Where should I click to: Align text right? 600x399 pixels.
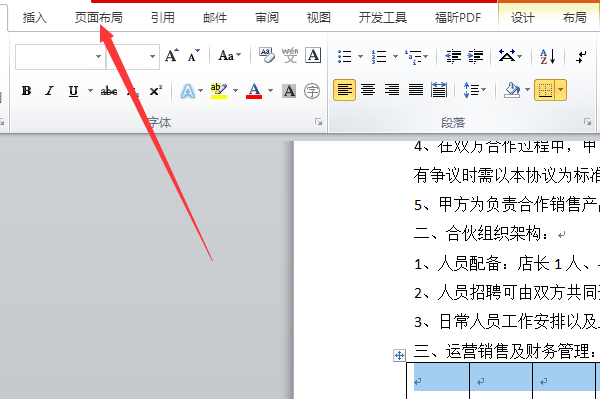click(x=392, y=90)
